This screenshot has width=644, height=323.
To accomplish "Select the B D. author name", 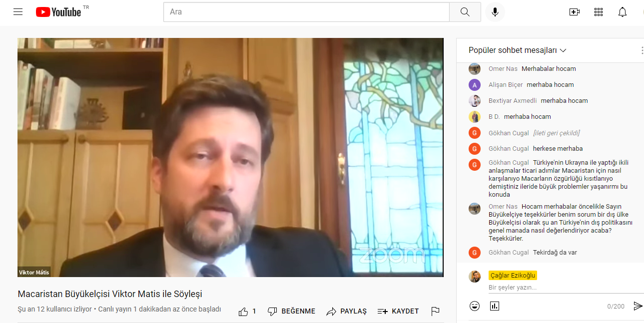I will click(494, 117).
